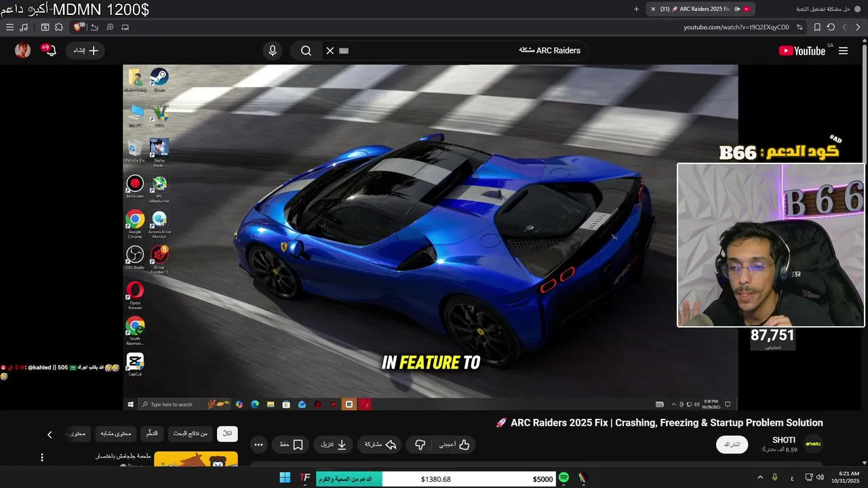Select the 'من نتائج البحث' filter chip

click(191, 434)
